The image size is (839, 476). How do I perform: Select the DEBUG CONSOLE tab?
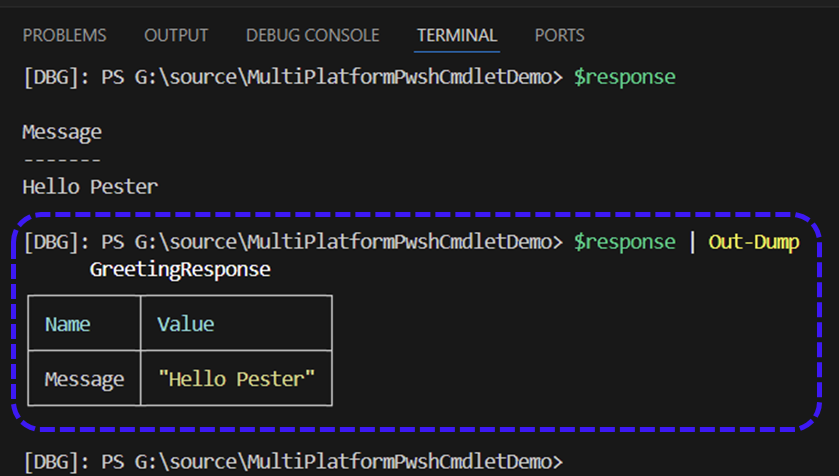312,35
